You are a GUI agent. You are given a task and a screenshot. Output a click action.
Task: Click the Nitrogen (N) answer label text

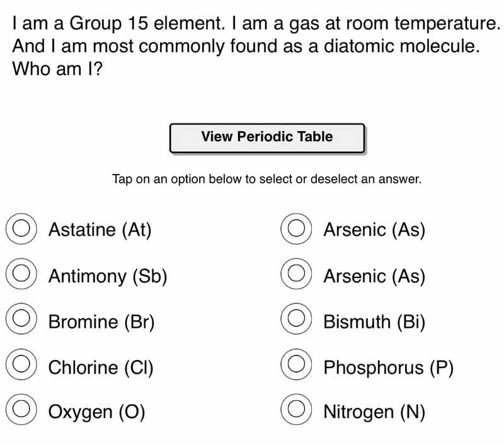tap(375, 413)
